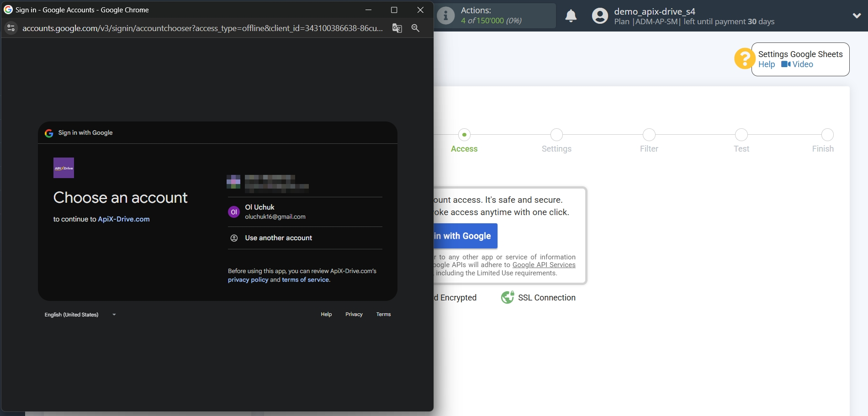Click the SSL Connection globe icon

(507, 297)
